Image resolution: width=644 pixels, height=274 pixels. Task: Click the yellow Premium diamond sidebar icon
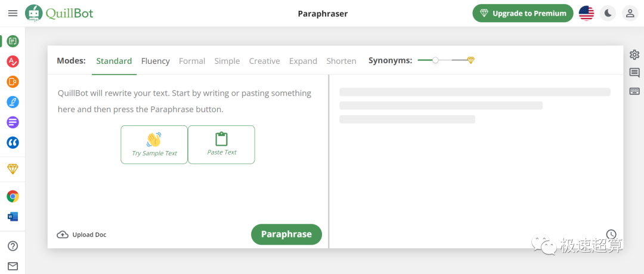pos(13,169)
